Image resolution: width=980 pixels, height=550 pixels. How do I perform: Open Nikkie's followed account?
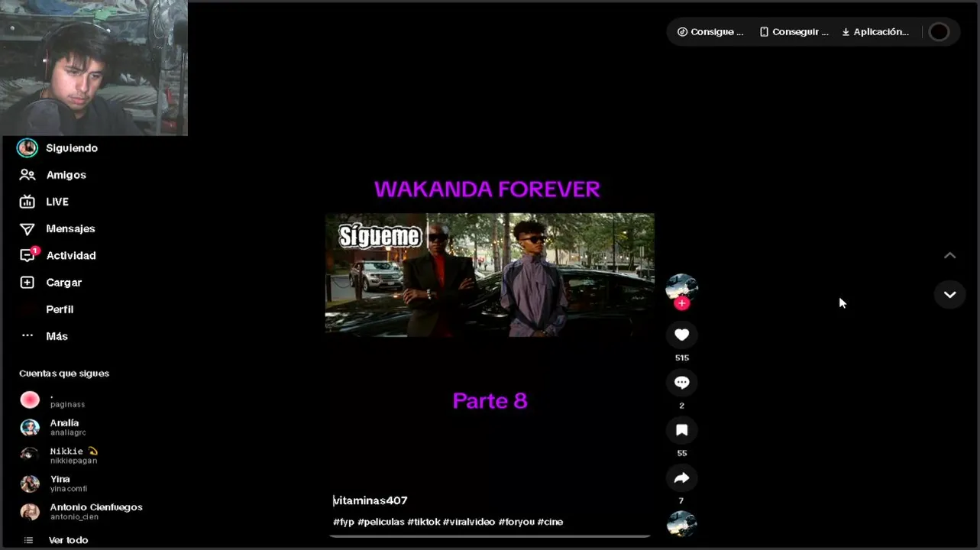pos(74,455)
